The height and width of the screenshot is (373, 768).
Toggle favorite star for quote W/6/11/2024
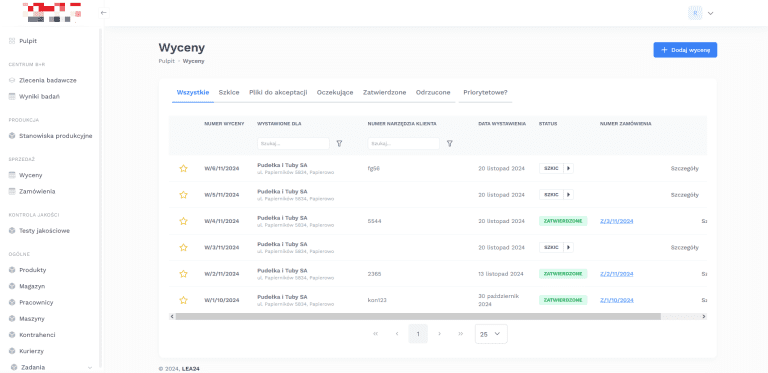click(183, 168)
